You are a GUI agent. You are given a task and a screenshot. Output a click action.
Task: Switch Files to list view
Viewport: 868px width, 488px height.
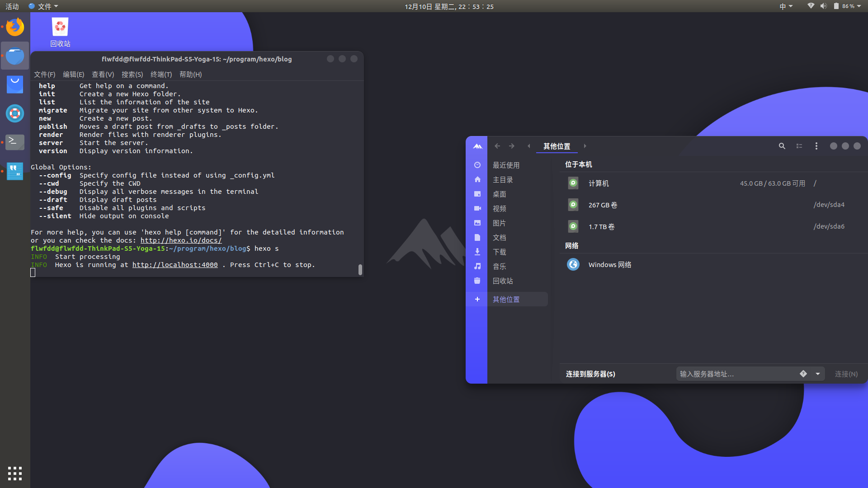(x=799, y=146)
